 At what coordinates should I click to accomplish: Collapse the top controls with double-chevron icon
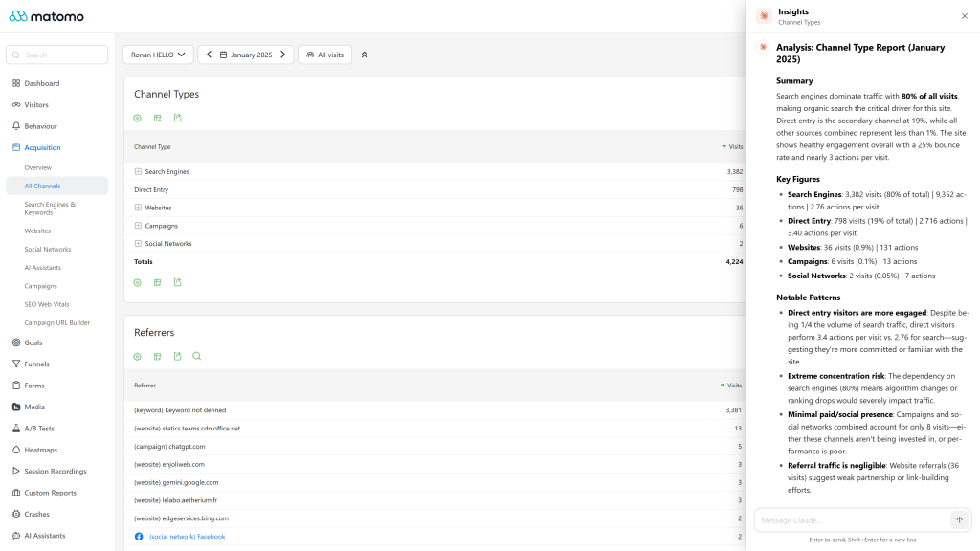[x=365, y=55]
